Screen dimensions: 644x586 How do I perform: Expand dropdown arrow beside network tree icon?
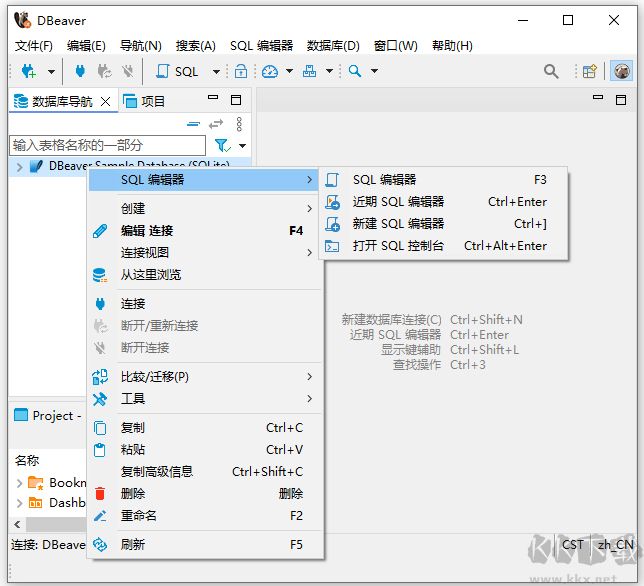[329, 71]
